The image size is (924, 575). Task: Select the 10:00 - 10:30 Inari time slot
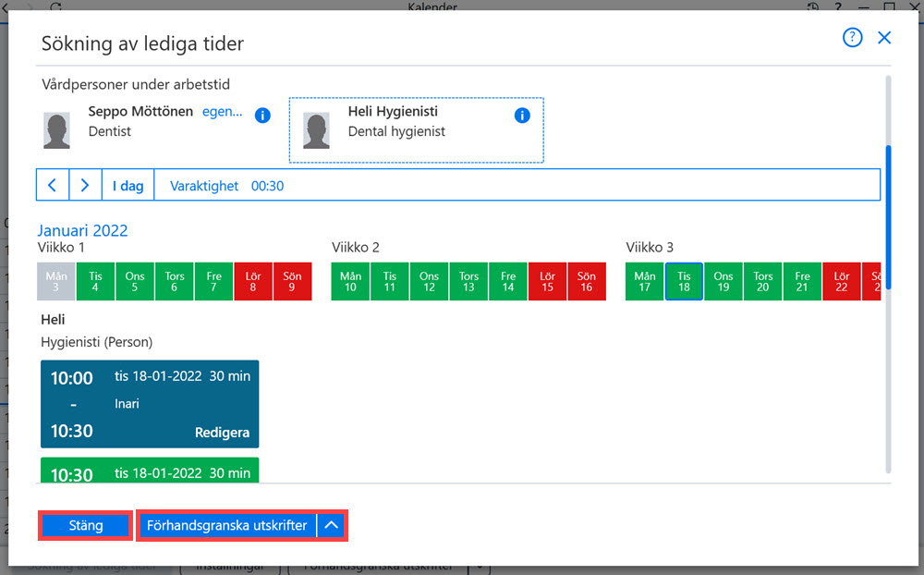point(150,404)
